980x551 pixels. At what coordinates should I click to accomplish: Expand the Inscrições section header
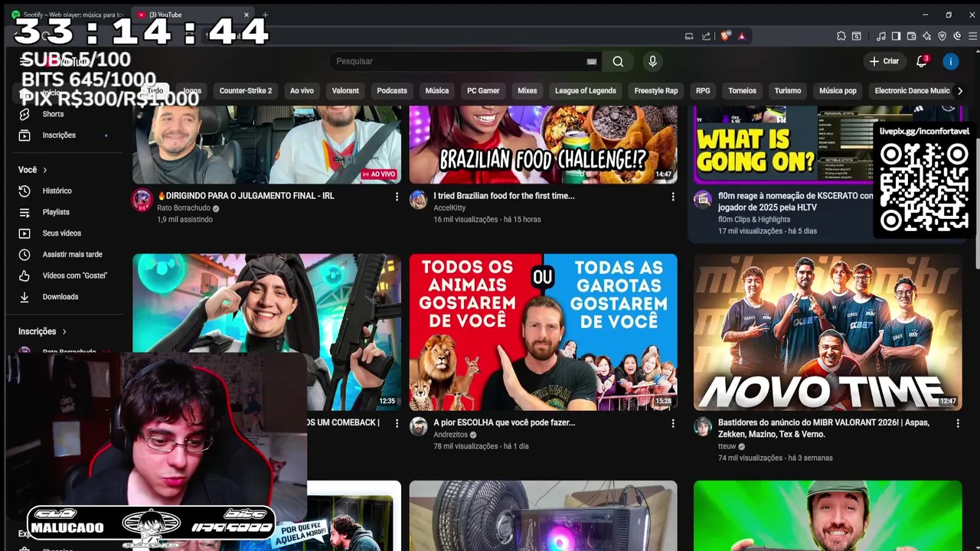point(42,331)
